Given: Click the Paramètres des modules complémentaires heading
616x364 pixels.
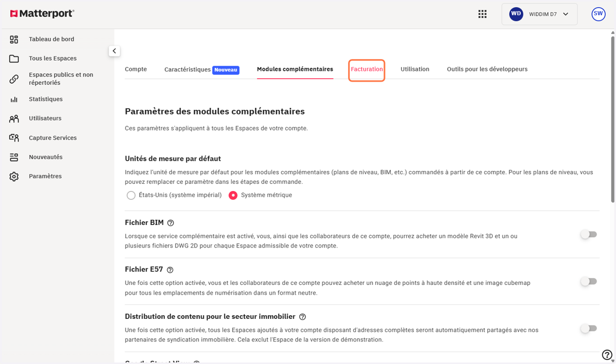Looking at the screenshot, I should (x=215, y=111).
